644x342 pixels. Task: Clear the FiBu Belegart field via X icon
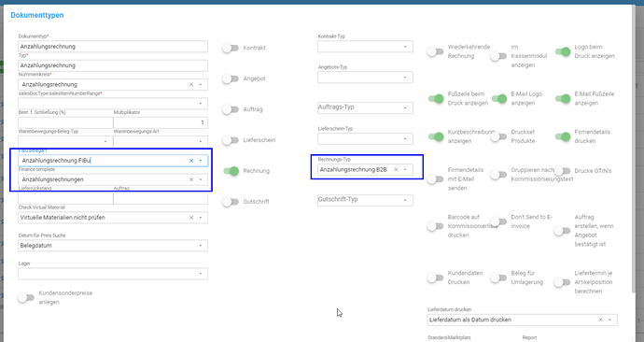tap(191, 161)
